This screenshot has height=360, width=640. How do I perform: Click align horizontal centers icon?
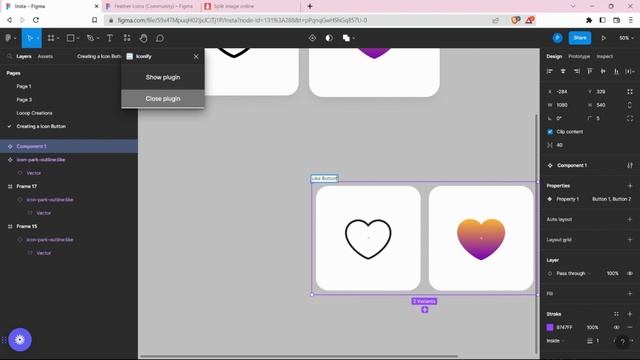563,71
